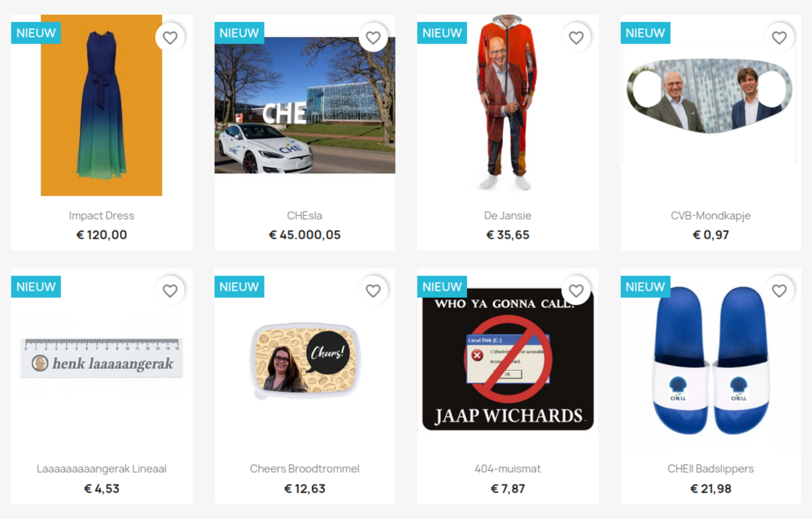Toggle wishlist heart on Cheers Broodtrommel
The width and height of the screenshot is (812, 519).
[x=373, y=291]
